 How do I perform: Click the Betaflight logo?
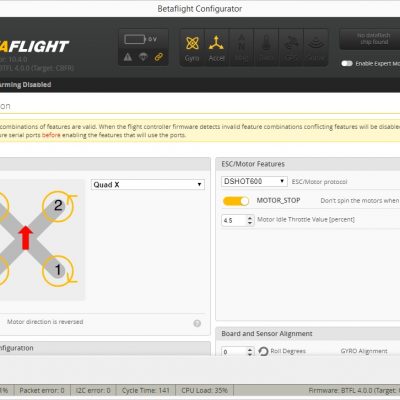34,47
